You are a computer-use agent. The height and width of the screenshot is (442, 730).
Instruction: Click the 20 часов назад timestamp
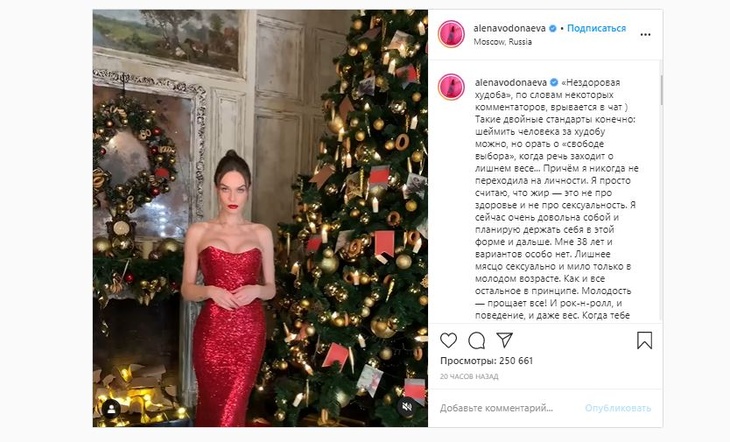point(469,376)
